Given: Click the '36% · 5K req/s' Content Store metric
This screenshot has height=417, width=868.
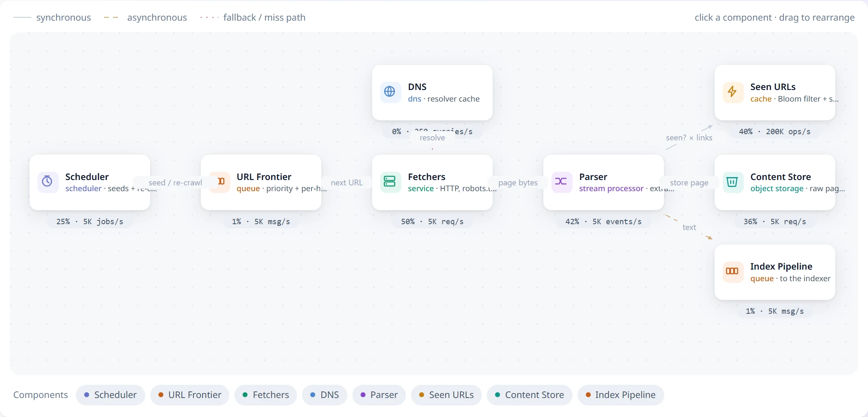Looking at the screenshot, I should point(775,222).
